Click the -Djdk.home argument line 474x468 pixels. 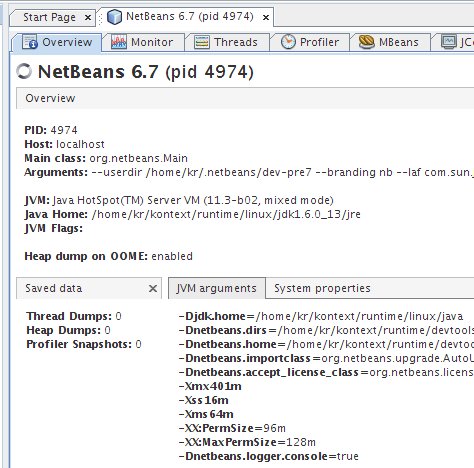[x=321, y=316]
